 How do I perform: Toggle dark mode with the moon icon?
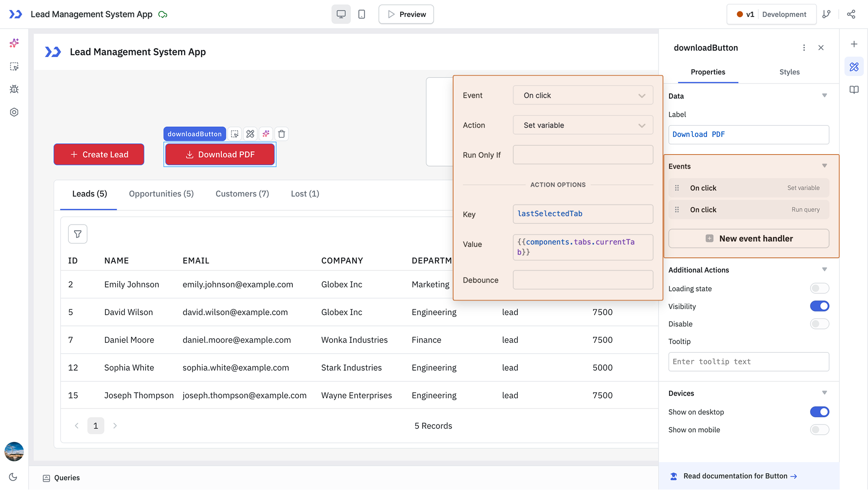tap(13, 477)
